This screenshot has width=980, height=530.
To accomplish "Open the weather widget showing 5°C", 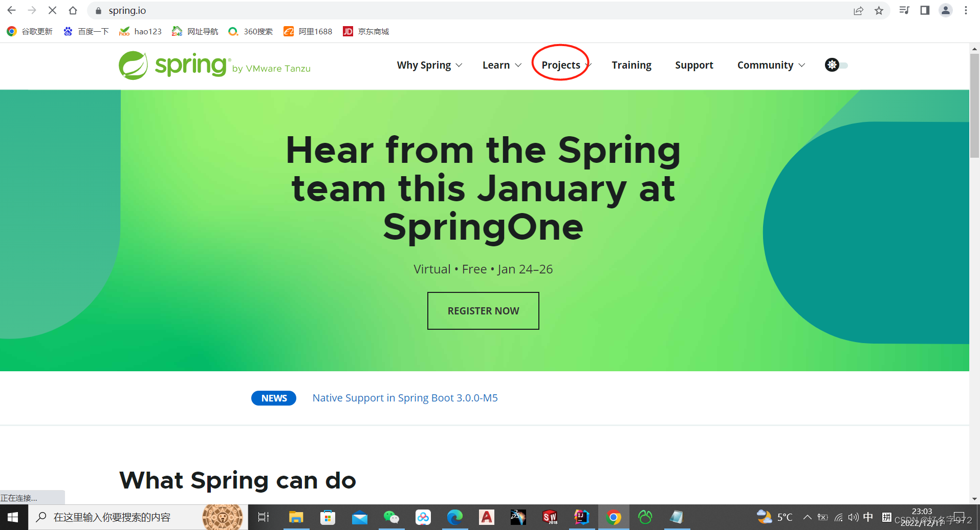I will [775, 517].
